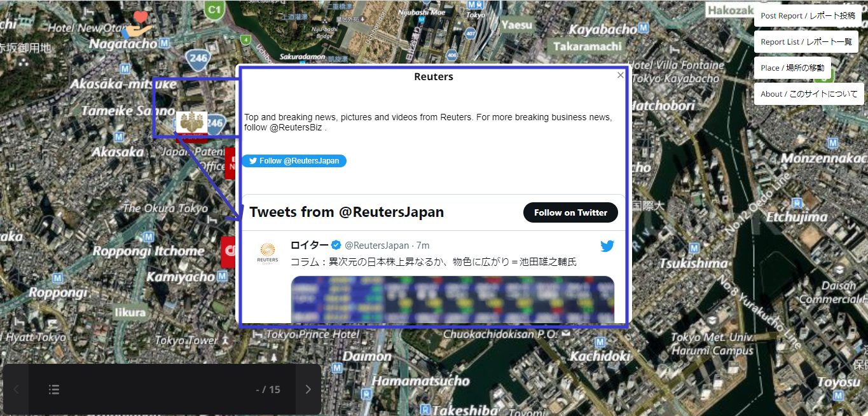Click the Tokyo Tower map label

(186, 340)
